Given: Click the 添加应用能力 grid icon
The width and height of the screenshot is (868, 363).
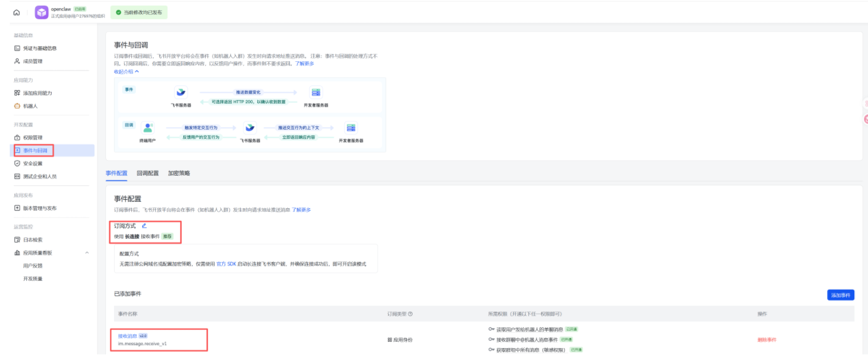Looking at the screenshot, I should pyautogui.click(x=17, y=93).
